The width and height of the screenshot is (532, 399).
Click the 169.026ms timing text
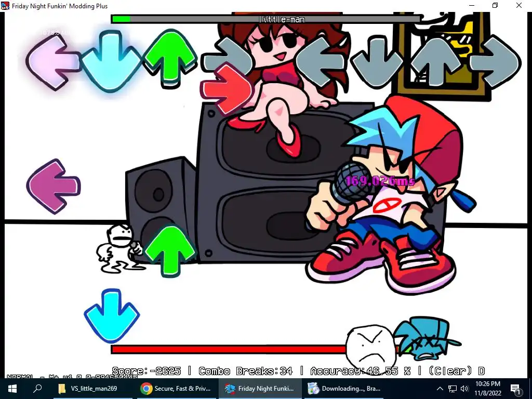pos(380,181)
